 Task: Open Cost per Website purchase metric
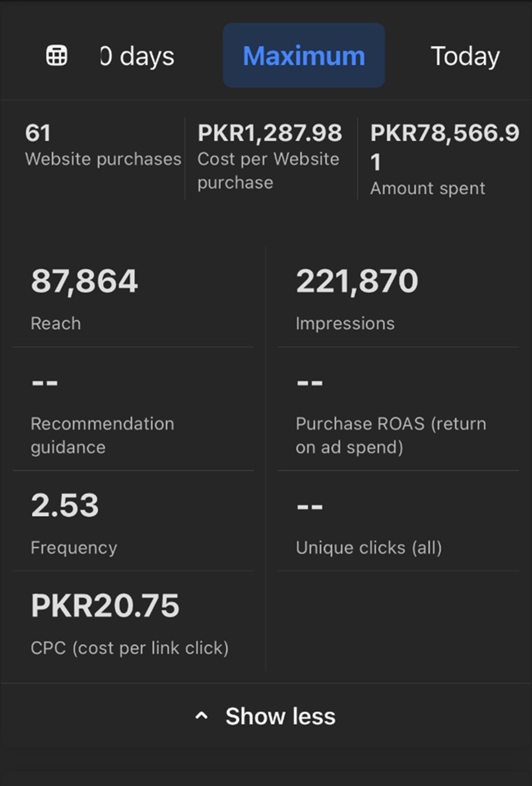(x=269, y=157)
